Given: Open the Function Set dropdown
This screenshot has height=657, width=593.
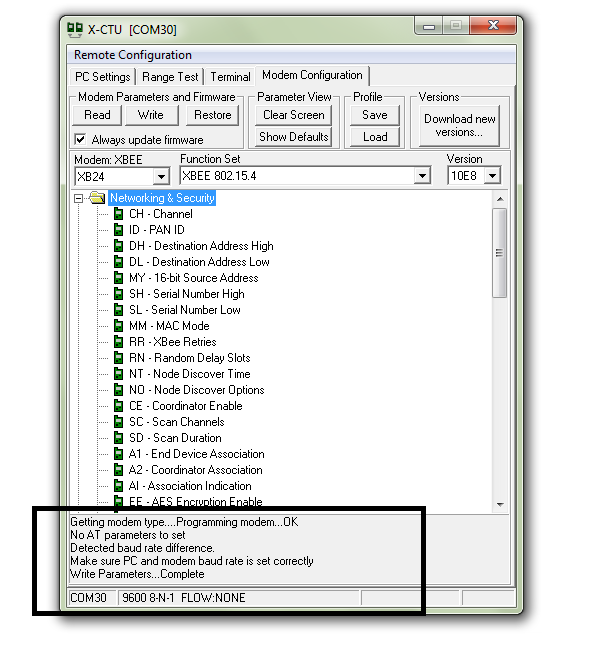Looking at the screenshot, I should pos(422,176).
